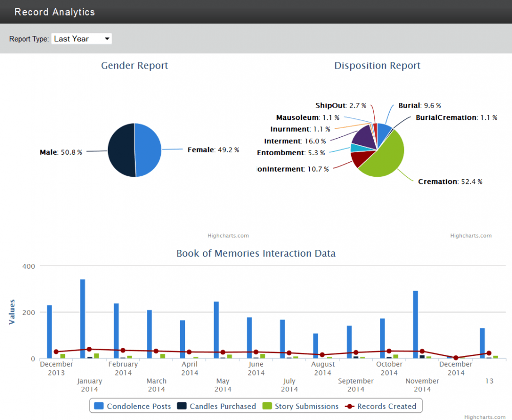This screenshot has height=420, width=512.
Task: Click Highcharts.com link under Gender Report
Action: coord(228,236)
